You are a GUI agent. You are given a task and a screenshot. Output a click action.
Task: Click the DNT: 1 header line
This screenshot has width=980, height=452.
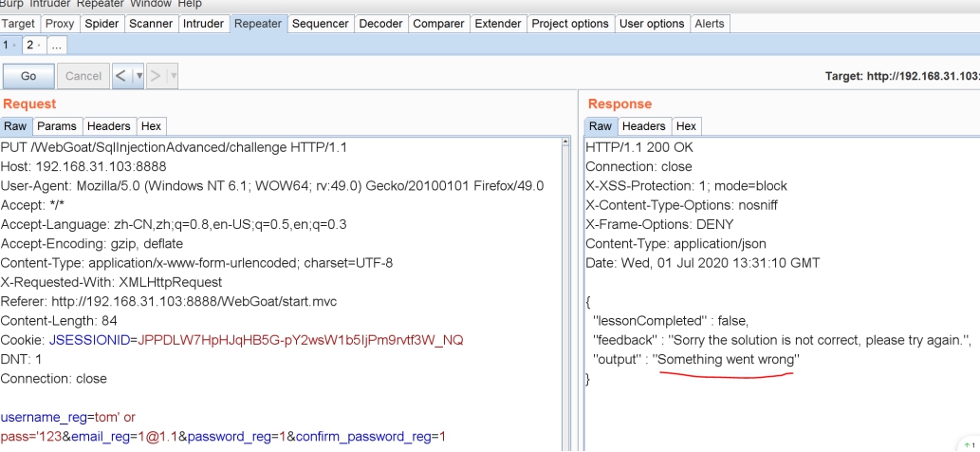[x=21, y=360]
